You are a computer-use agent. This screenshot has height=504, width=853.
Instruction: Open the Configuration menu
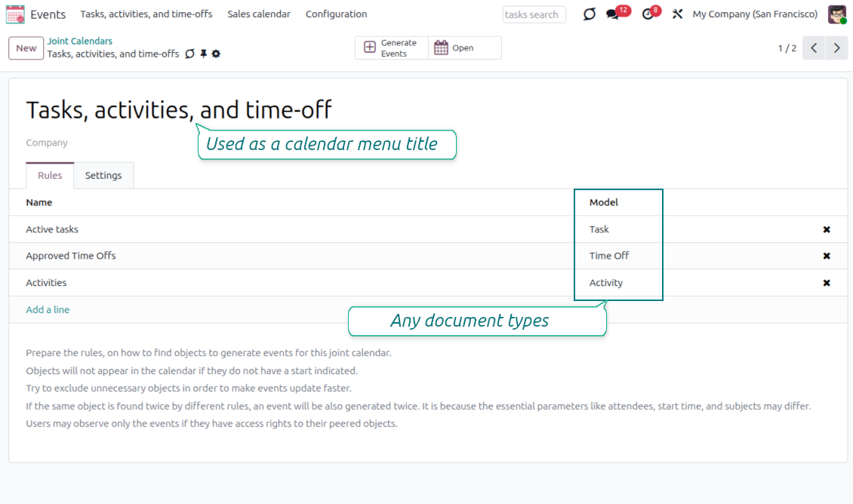[336, 14]
